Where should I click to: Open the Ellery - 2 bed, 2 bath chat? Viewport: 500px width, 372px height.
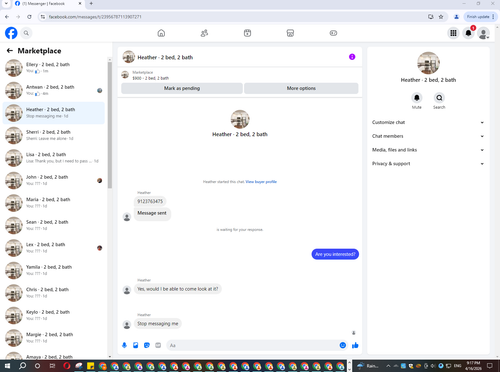coord(54,68)
